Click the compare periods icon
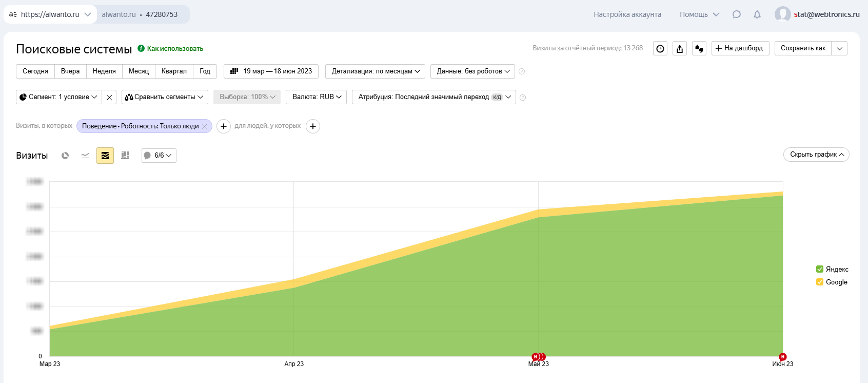The image size is (868, 383). pyautogui.click(x=699, y=48)
